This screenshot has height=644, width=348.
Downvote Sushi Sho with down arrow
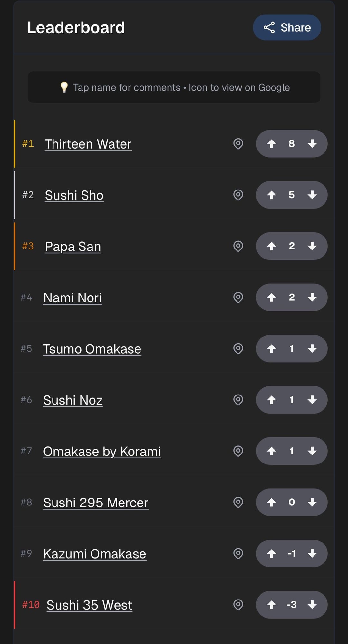(x=312, y=195)
